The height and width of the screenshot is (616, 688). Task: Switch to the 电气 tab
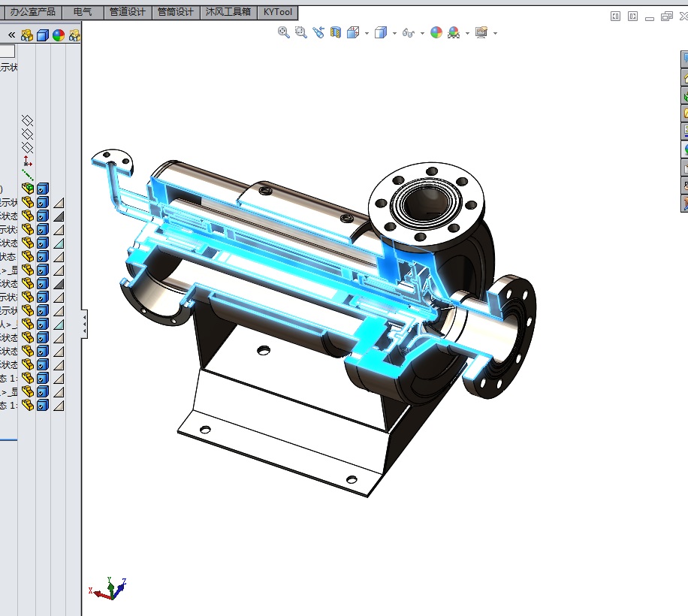83,12
